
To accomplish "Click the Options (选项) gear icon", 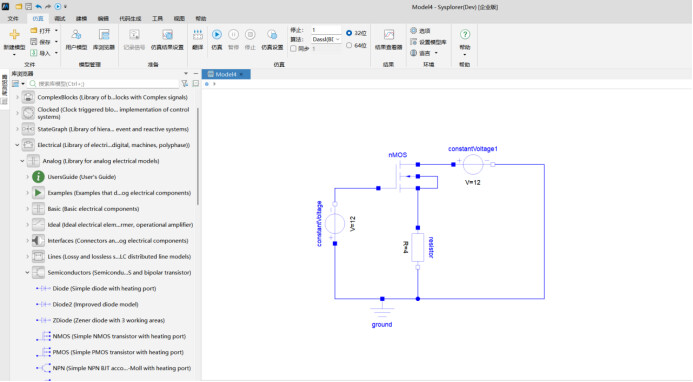I will pos(413,31).
